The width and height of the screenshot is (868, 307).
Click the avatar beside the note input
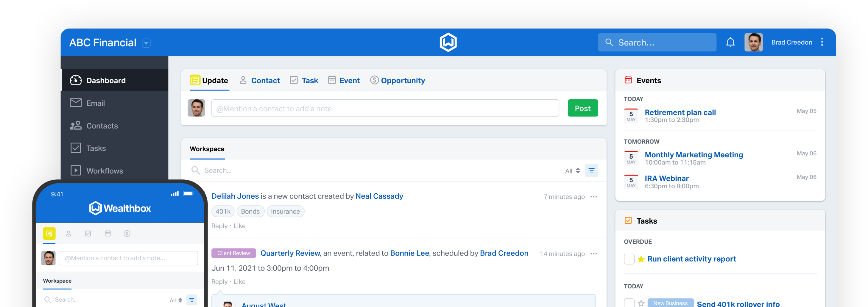(196, 108)
